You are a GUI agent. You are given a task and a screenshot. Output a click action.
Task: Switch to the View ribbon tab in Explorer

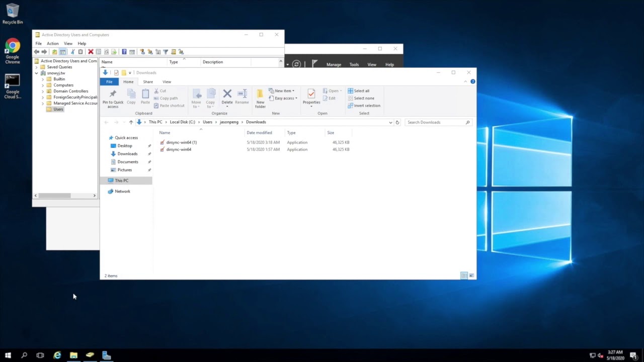pyautogui.click(x=167, y=81)
